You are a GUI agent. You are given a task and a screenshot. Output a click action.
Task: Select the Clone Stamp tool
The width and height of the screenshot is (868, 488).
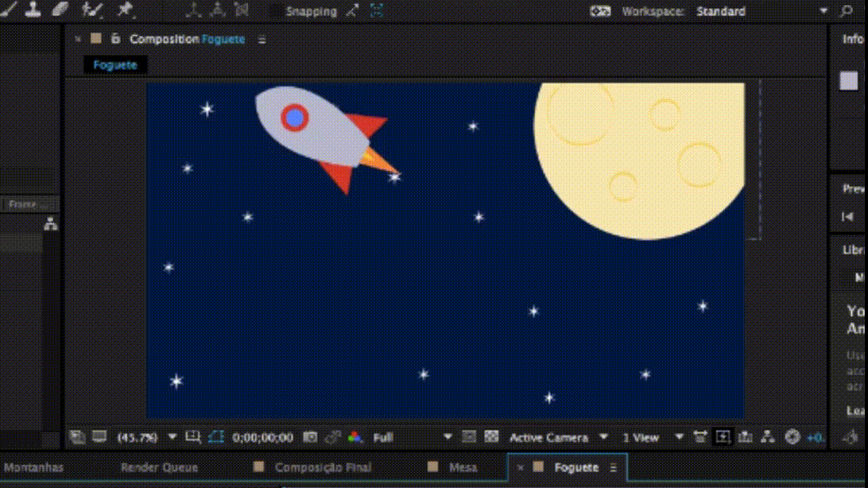coord(33,10)
